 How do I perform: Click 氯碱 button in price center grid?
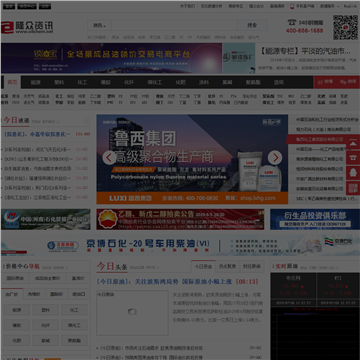(45, 341)
